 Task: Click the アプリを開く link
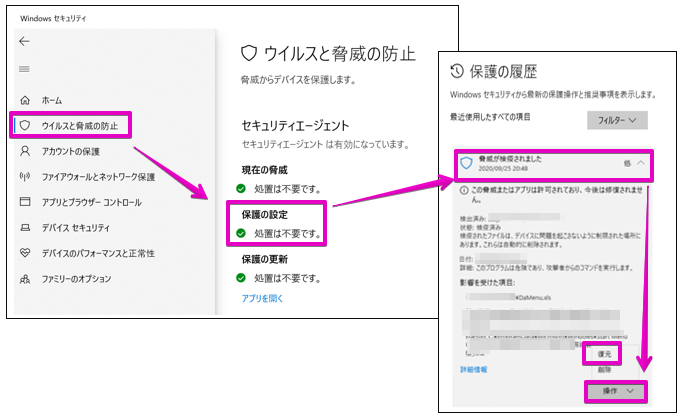tap(262, 298)
